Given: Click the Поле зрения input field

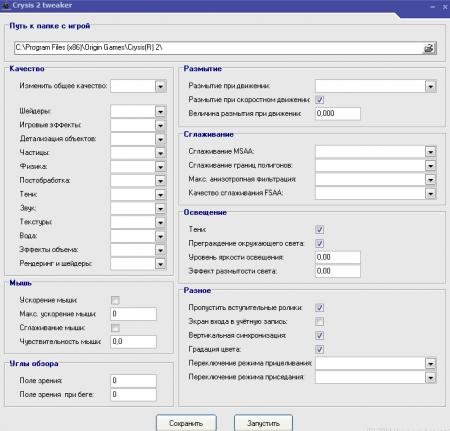Looking at the screenshot, I should tap(133, 381).
